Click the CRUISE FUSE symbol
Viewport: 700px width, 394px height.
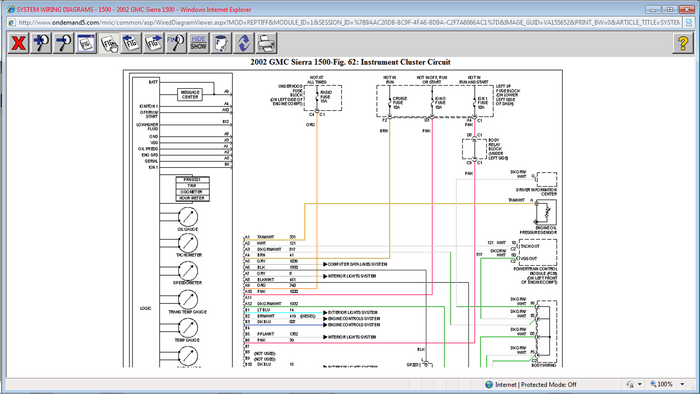(x=390, y=103)
